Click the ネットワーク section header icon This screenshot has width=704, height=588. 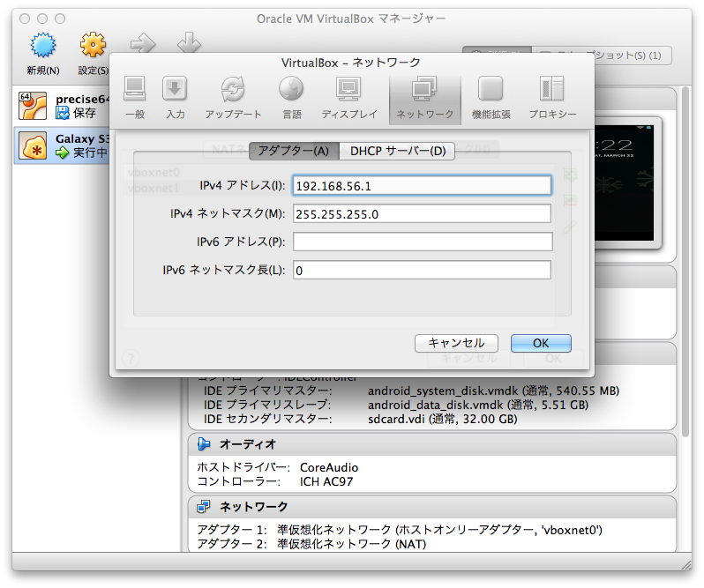(x=204, y=507)
